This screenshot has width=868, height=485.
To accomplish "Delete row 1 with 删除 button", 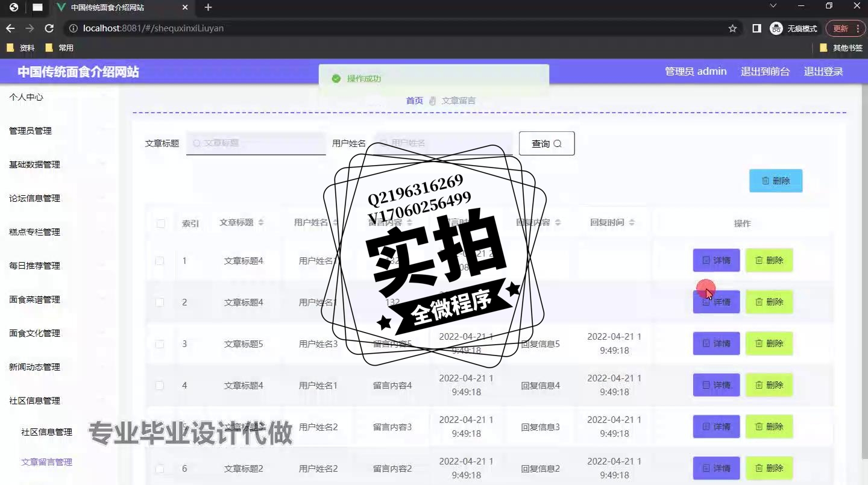I will coord(769,260).
